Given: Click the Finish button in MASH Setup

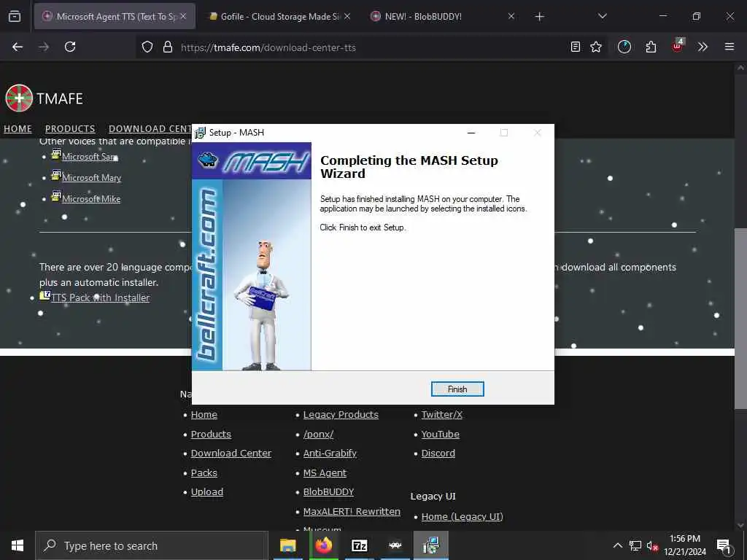Looking at the screenshot, I should [x=457, y=389].
